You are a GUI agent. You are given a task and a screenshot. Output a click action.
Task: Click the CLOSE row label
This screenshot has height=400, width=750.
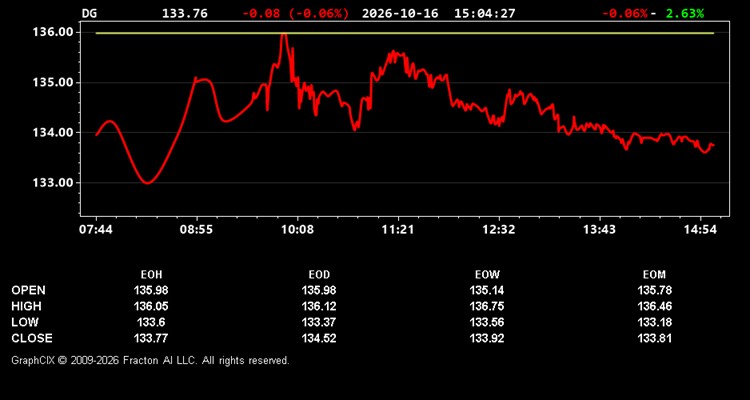pos(32,338)
